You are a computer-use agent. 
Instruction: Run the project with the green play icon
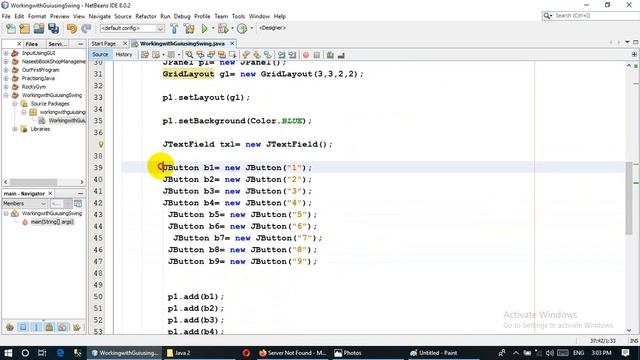pos(204,28)
